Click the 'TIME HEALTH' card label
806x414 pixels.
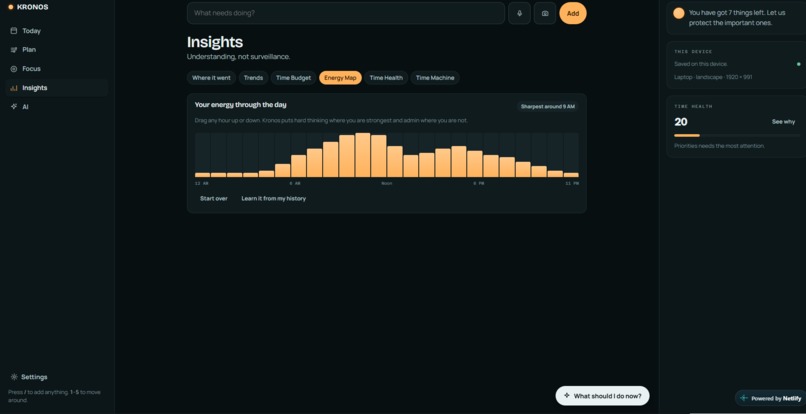693,106
